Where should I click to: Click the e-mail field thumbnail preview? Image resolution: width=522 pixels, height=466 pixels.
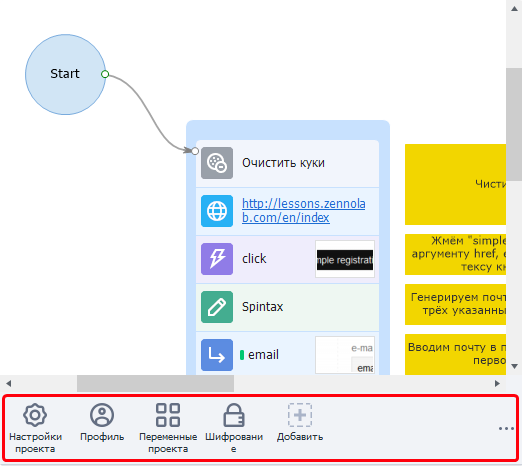click(345, 355)
